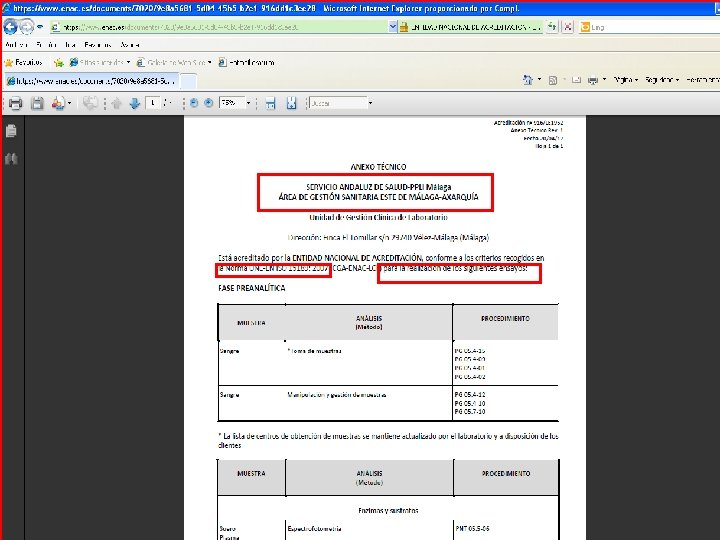Open the Seguridad command bar menu
This screenshot has width=720, height=540.
[x=662, y=80]
